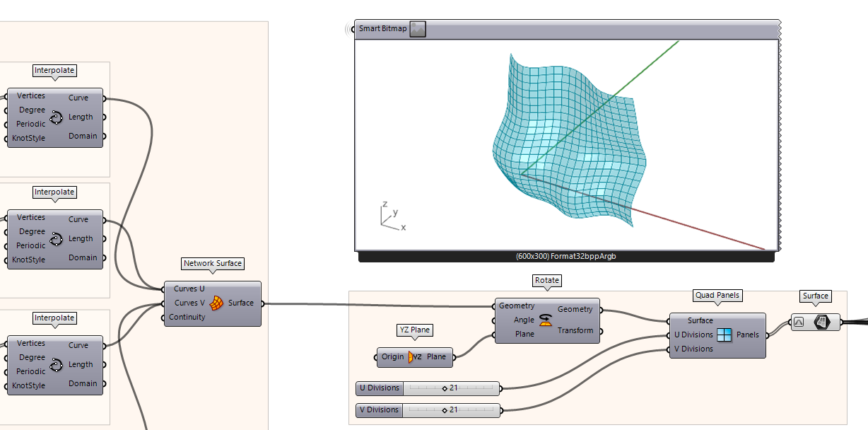The image size is (868, 430).
Task: Click the Smart Bitmap title label
Action: 382,29
